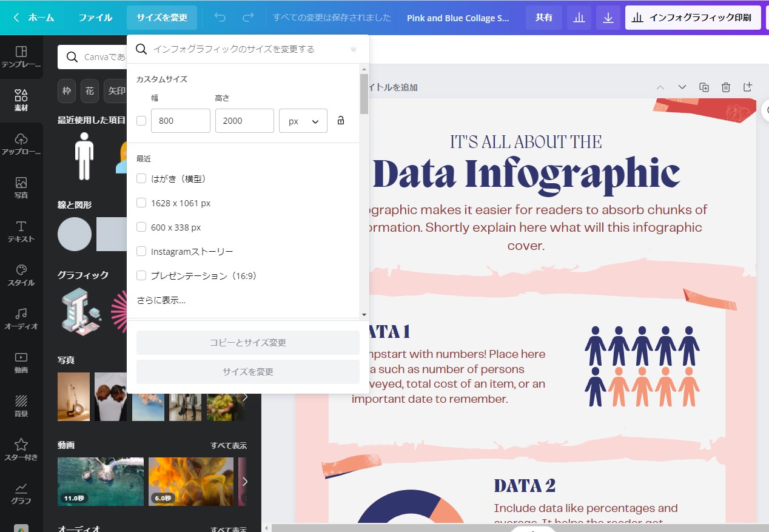Duplicate the page with the copy icon
The width and height of the screenshot is (769, 532).
pos(704,87)
